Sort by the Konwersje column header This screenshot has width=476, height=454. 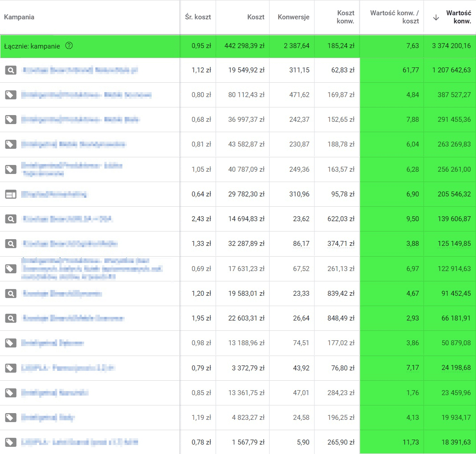pos(293,17)
